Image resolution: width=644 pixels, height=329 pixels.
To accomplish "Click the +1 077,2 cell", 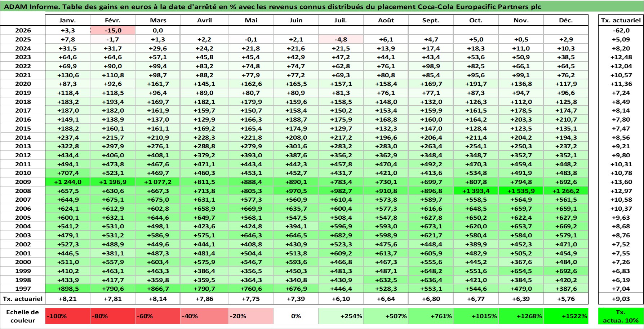I will tap(158, 182).
